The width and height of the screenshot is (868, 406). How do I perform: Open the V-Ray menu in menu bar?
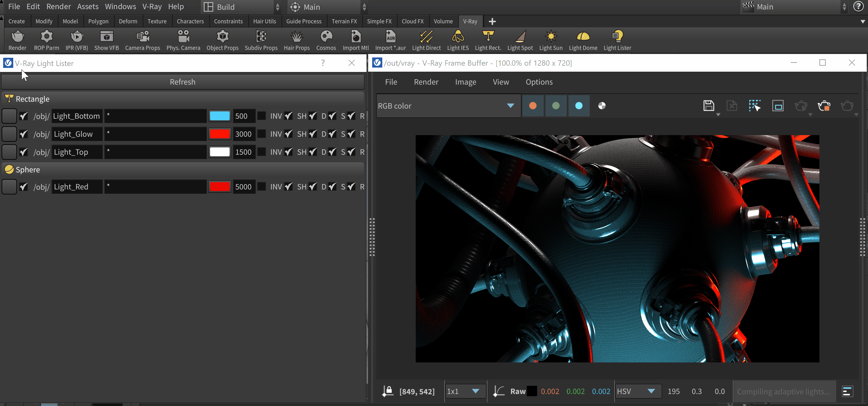point(152,6)
